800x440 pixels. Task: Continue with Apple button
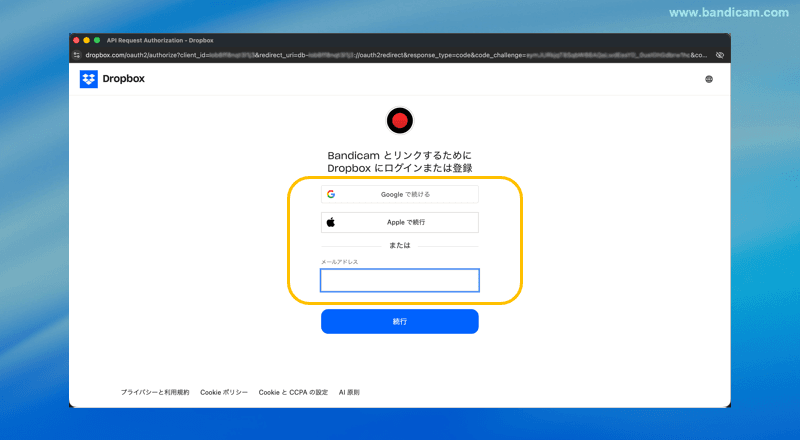(399, 223)
